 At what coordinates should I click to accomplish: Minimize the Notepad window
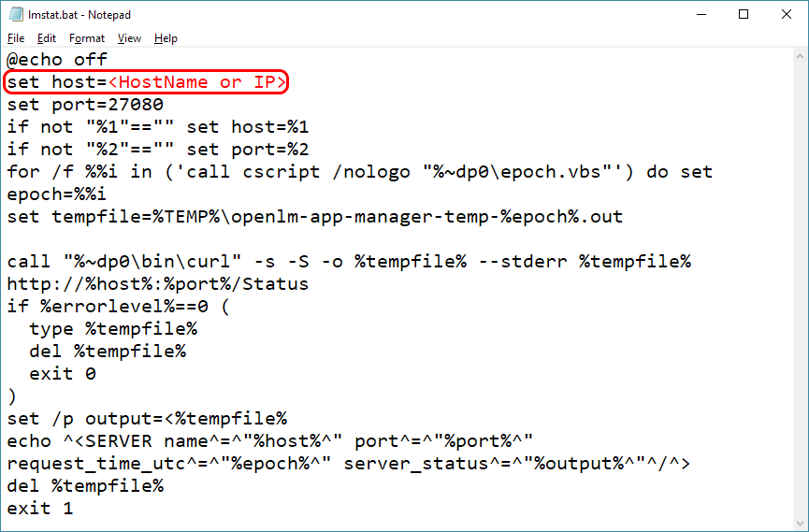pos(701,15)
